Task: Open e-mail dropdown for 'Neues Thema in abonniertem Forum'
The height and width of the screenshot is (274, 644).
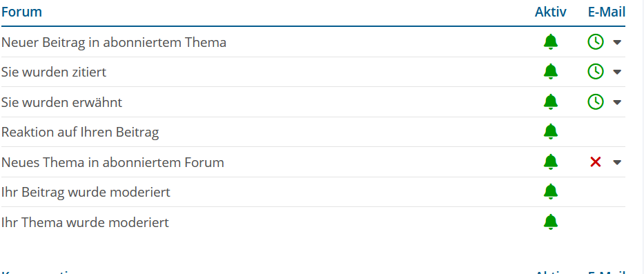Action: click(617, 163)
